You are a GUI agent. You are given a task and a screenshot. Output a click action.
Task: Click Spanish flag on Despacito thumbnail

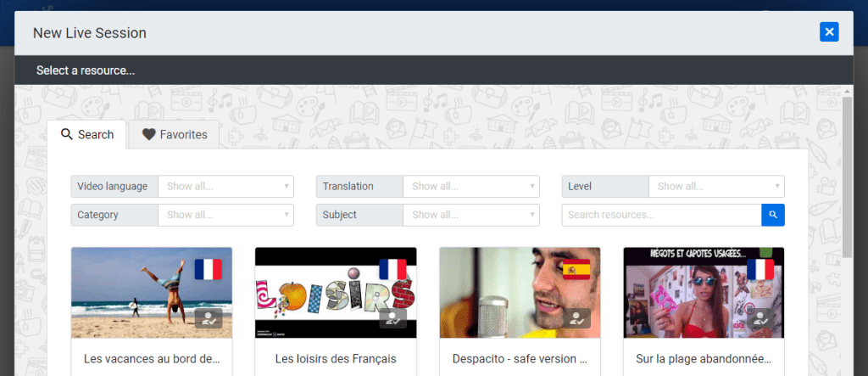pos(576,270)
